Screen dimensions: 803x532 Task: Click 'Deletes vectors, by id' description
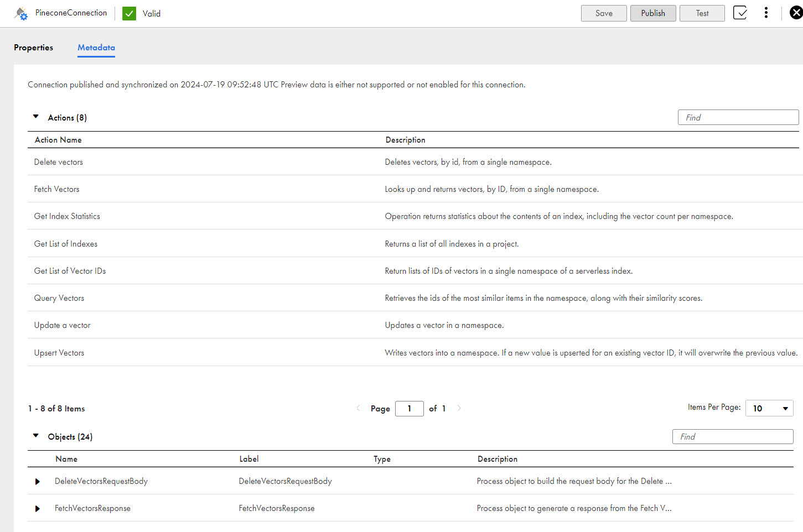point(468,162)
